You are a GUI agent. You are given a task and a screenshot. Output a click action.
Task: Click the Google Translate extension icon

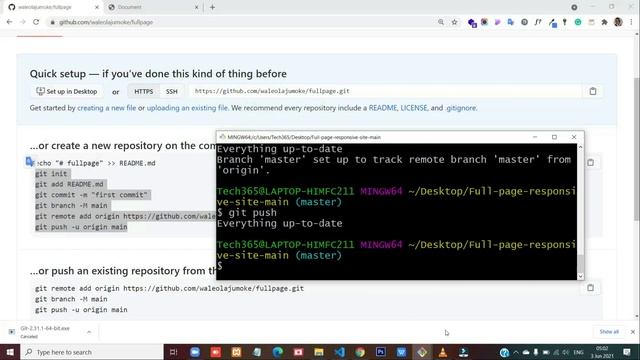pyautogui.click(x=511, y=22)
